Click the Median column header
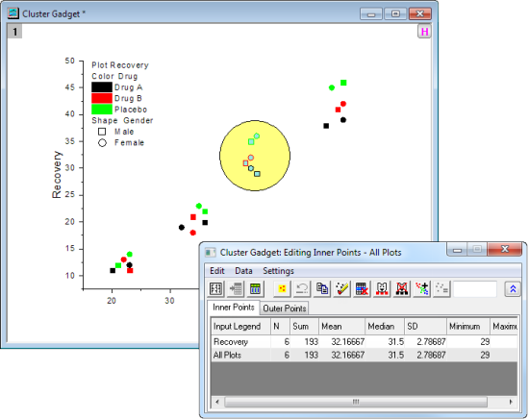 coord(385,326)
